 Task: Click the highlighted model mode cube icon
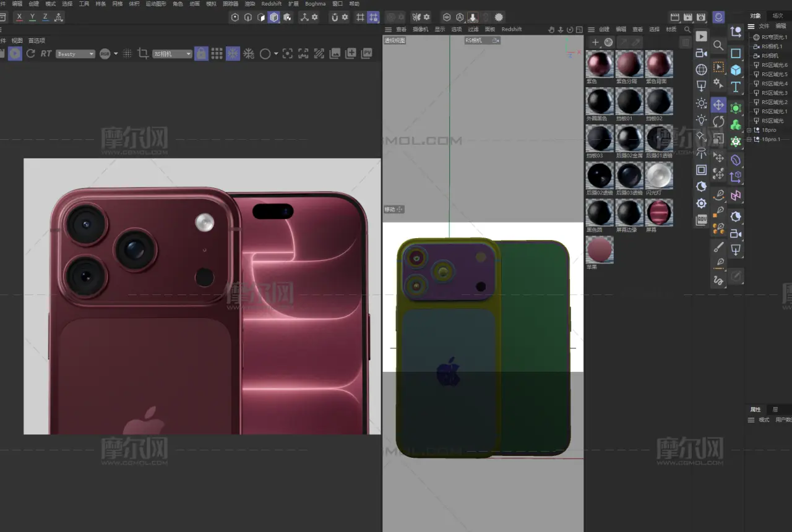[x=274, y=17]
